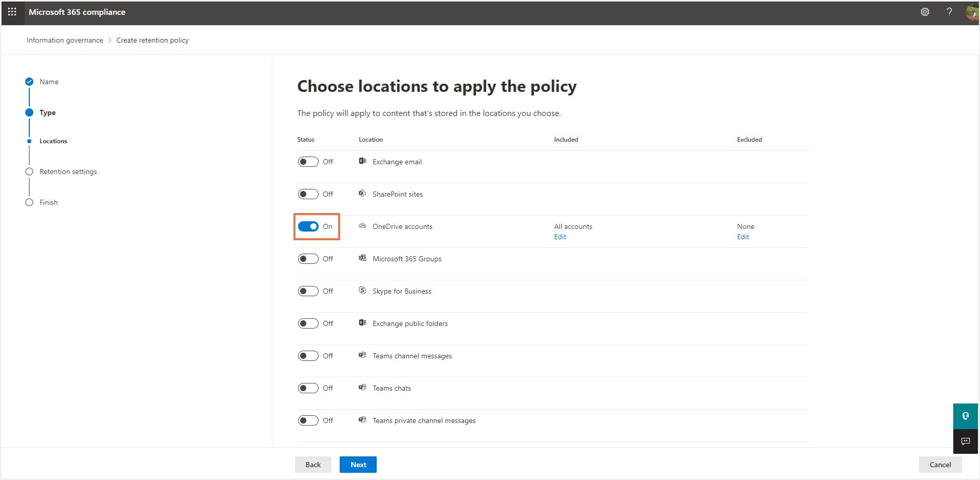Click the help question mark icon
980x480 pixels.
pyautogui.click(x=949, y=12)
